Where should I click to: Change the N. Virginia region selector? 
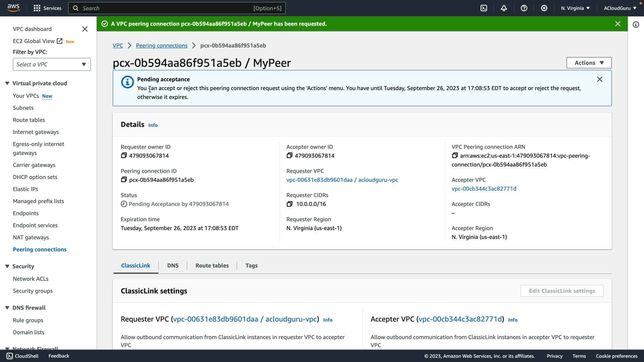pyautogui.click(x=575, y=8)
